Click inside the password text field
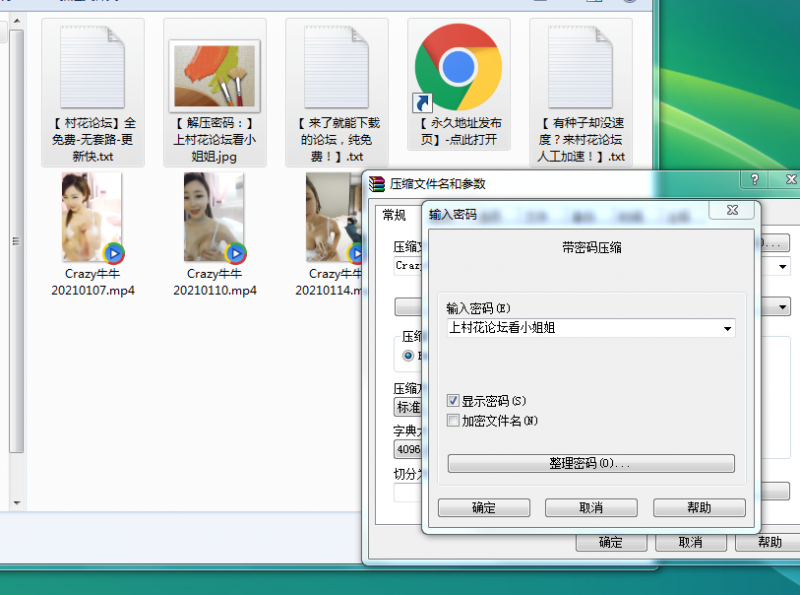 [580, 328]
